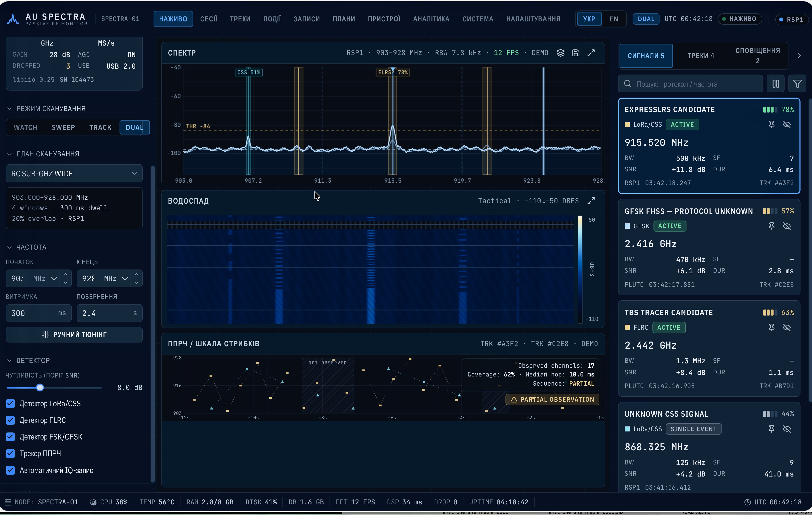812x515 pixels.
Task: Toggle the Трекер ППРЧ checkbox
Action: 10,454
